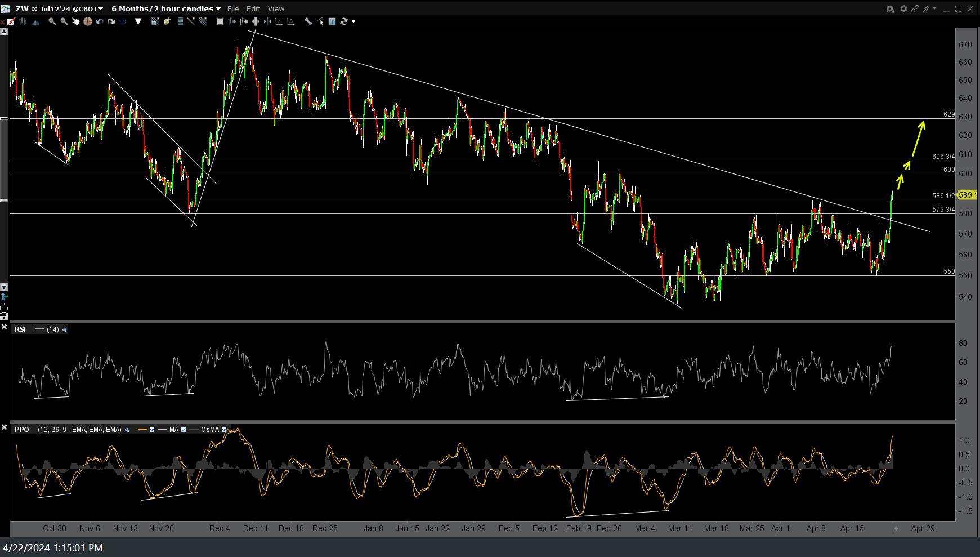Click the undo arrow in the toolbar

(x=100, y=21)
